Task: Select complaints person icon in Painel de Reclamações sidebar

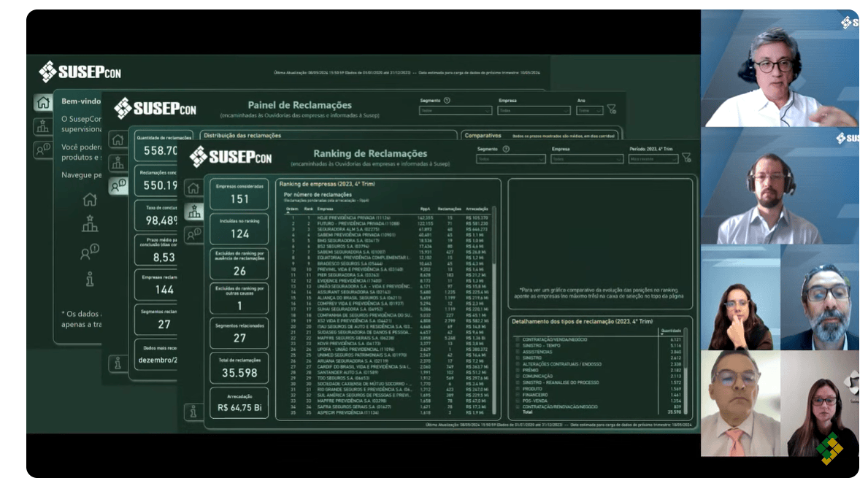Action: tap(118, 186)
